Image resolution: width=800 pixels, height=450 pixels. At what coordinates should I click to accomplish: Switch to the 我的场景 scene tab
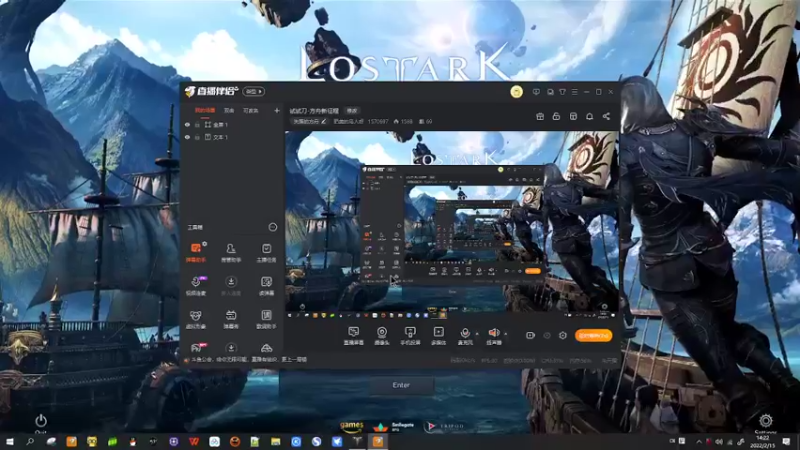(205, 110)
